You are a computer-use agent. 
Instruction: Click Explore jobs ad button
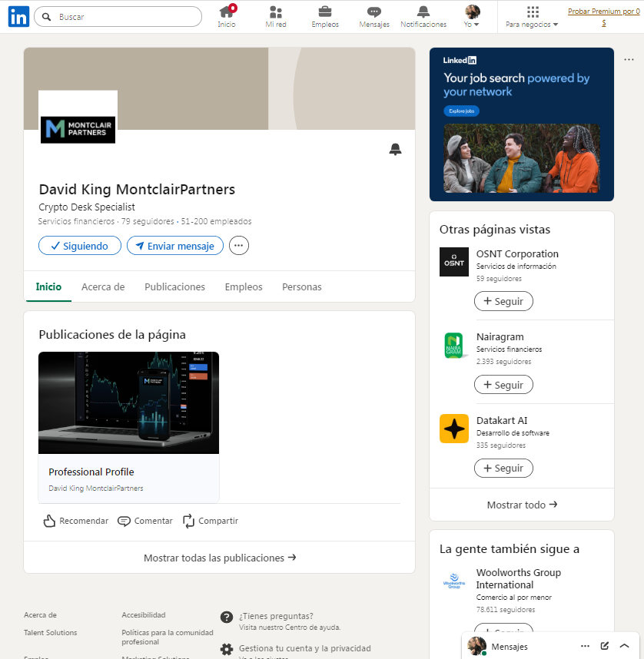click(x=461, y=111)
